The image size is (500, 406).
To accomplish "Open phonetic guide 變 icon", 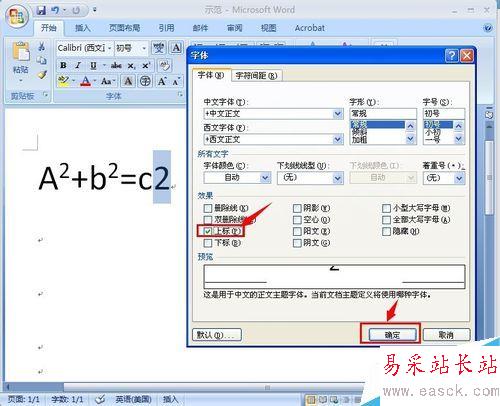I will (159, 48).
